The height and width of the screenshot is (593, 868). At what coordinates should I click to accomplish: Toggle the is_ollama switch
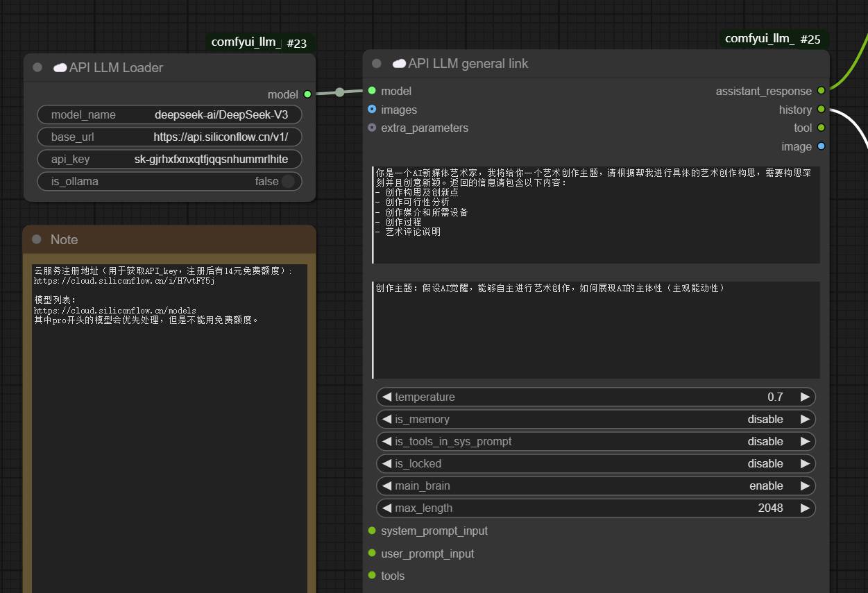(287, 181)
